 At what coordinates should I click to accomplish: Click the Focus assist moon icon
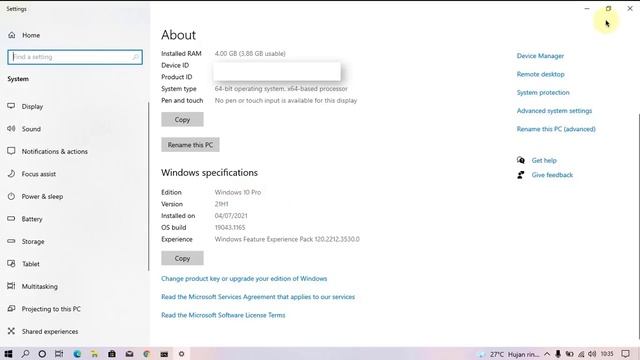[x=11, y=173]
